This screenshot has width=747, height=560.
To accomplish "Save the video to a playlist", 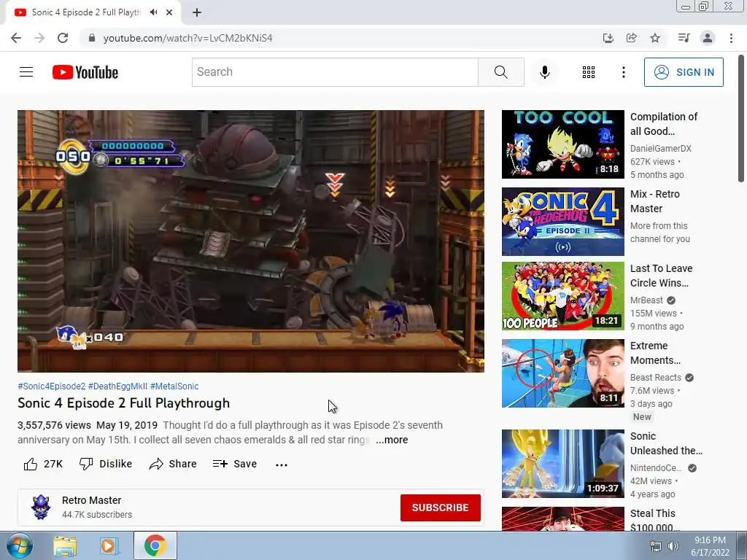I will (235, 464).
